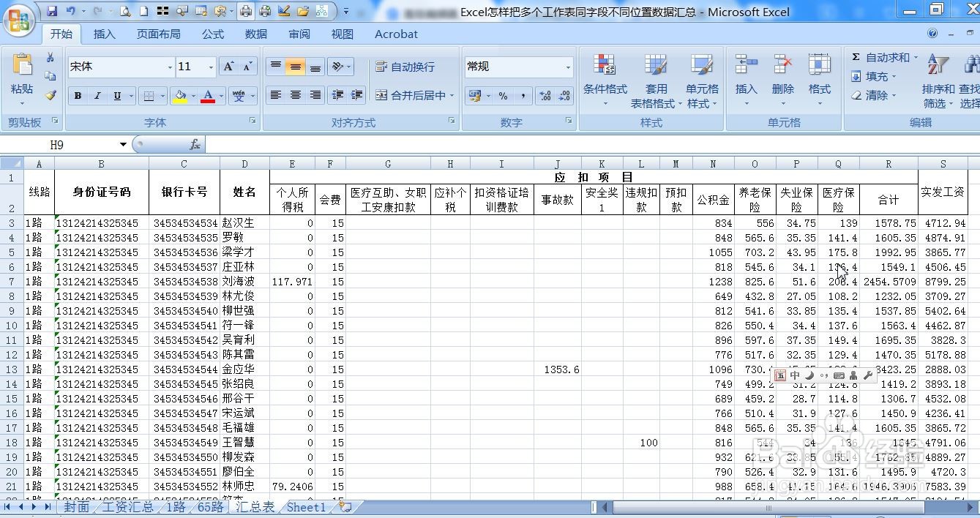The image size is (980, 518).
Task: Toggle bold formatting on selection
Action: (77, 95)
